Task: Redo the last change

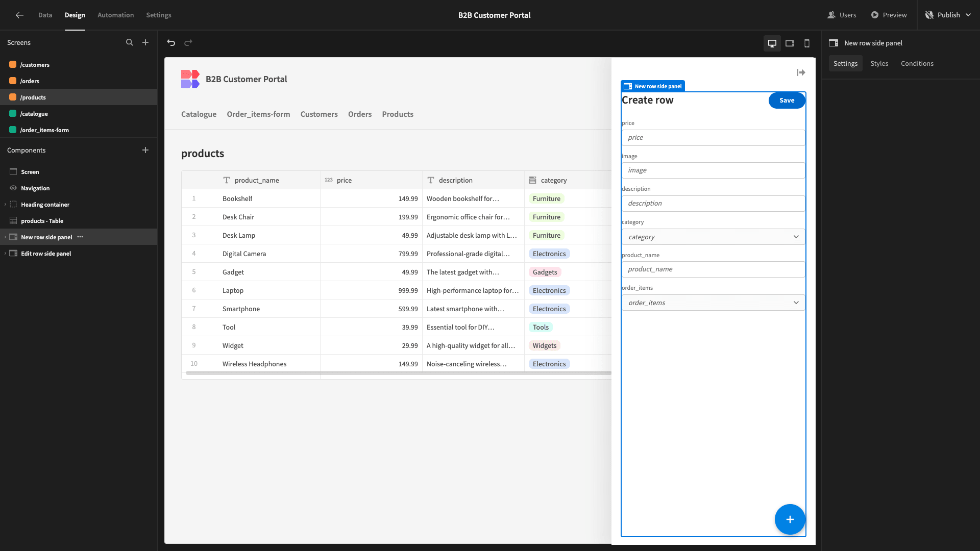Action: 188,43
